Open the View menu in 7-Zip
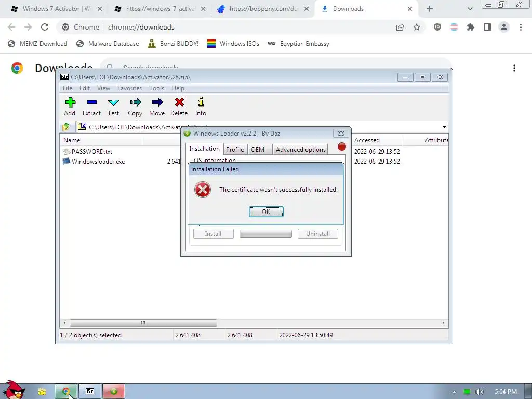Image resolution: width=532 pixels, height=399 pixels. (103, 88)
